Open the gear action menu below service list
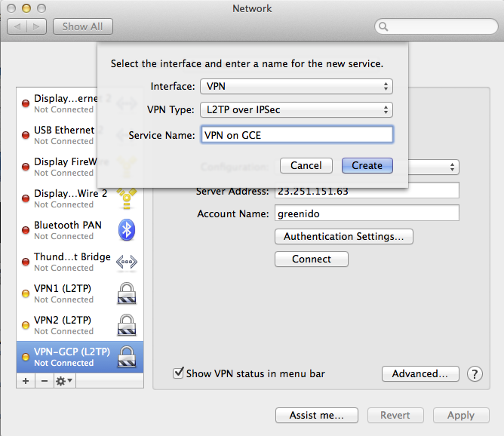 coord(64,381)
